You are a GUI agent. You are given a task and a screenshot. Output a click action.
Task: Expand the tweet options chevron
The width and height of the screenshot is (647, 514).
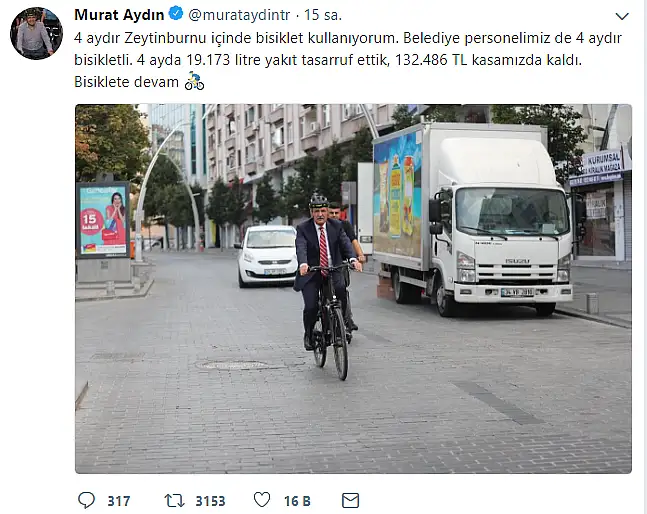(x=622, y=16)
